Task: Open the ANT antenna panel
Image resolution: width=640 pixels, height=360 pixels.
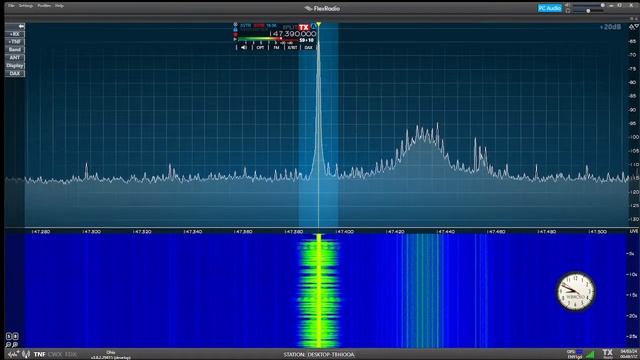Action: click(x=15, y=58)
